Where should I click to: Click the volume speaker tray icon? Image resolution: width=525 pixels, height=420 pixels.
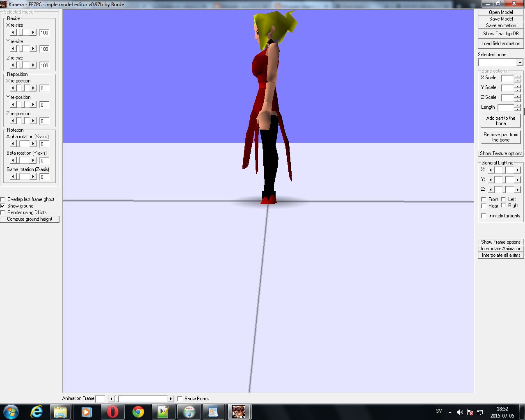[x=460, y=412]
